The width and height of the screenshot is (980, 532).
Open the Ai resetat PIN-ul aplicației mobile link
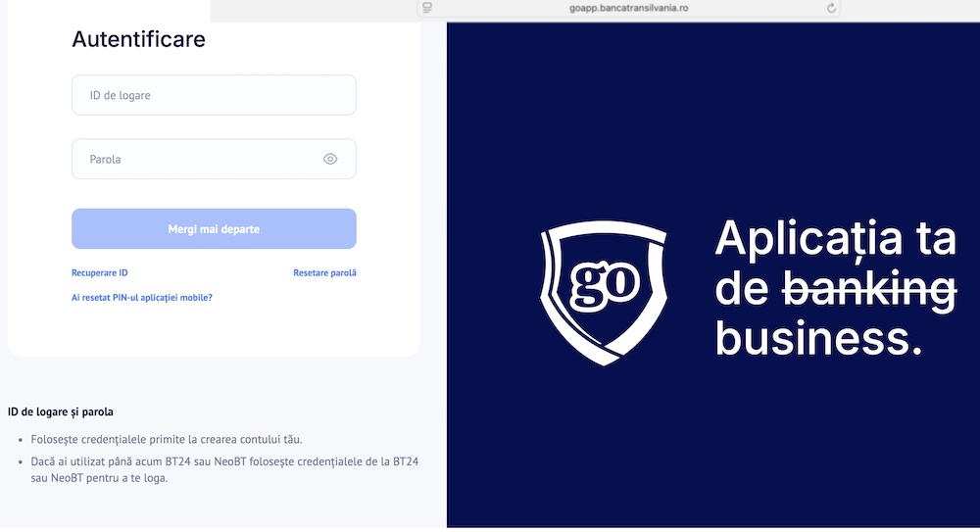click(x=142, y=297)
